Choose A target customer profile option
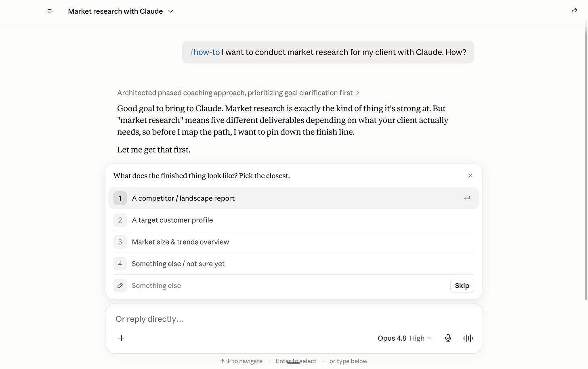This screenshot has height=369, width=588. (x=294, y=220)
